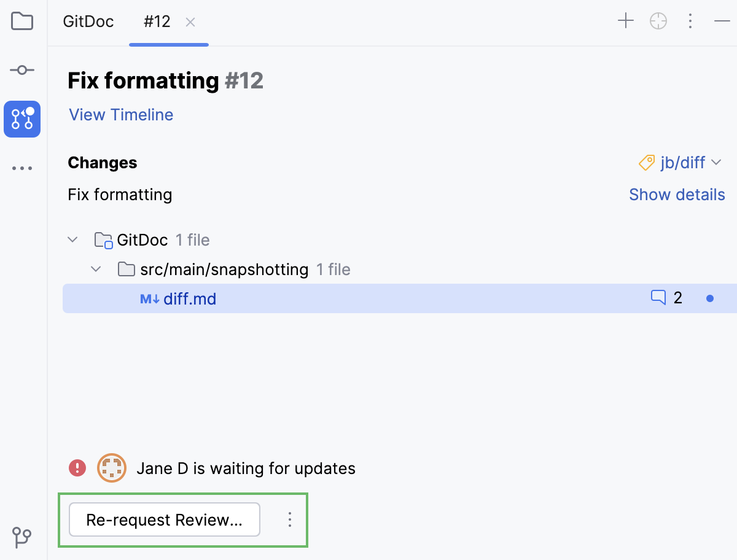
Task: Open the Git branches tool window icon
Action: (x=22, y=537)
